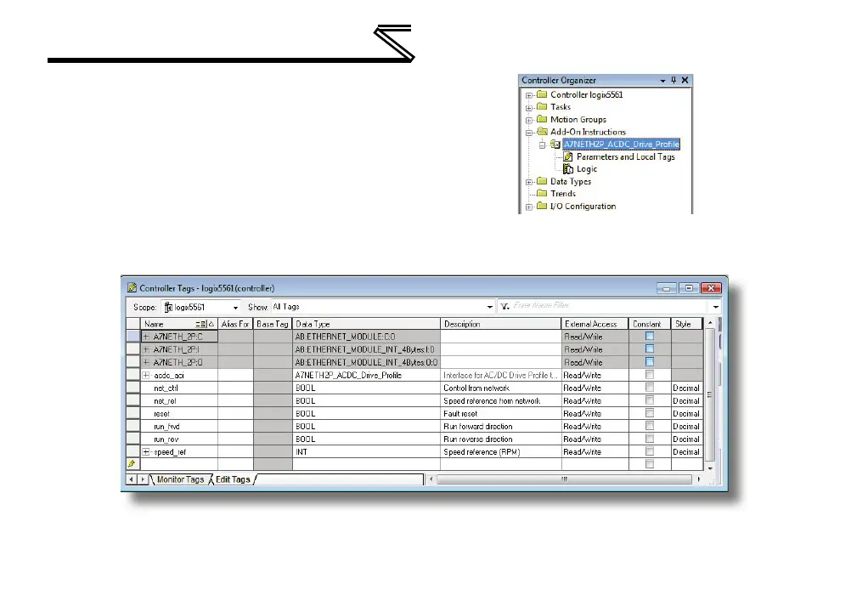This screenshot has height=612, width=868.
Task: Click the Parameters and Local Tags icon
Action: tap(568, 156)
